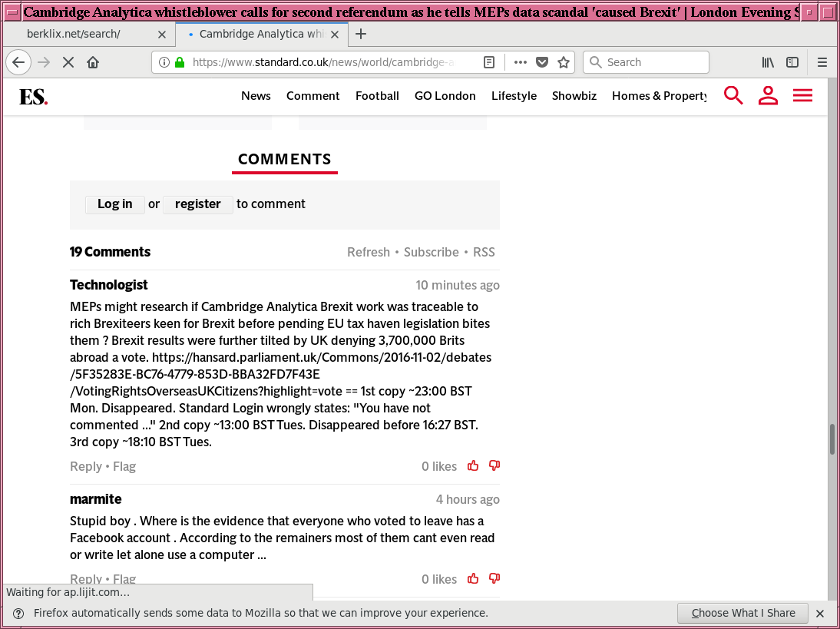Image resolution: width=840 pixels, height=629 pixels.
Task: Stop loading the page with X button
Action: 68,62
